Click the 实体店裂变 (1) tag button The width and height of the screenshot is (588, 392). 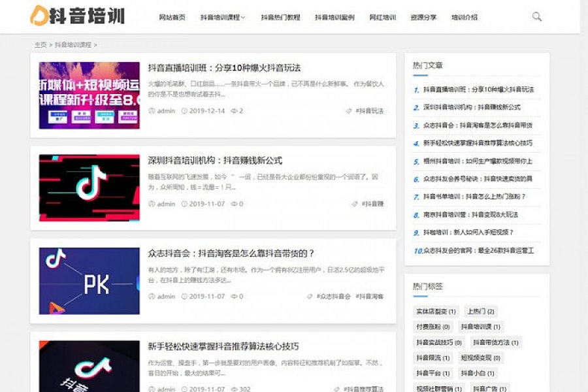point(436,312)
